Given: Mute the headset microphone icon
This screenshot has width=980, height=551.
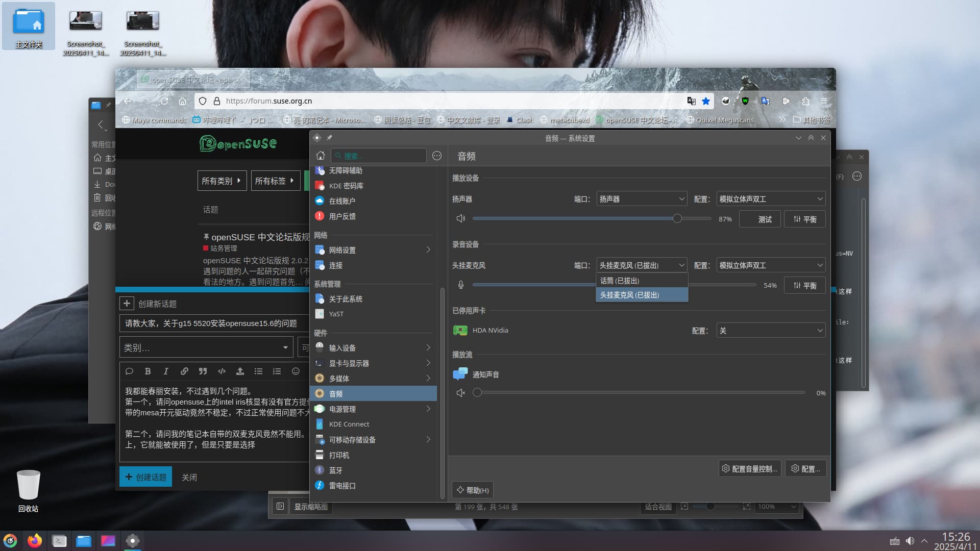Looking at the screenshot, I should point(460,285).
